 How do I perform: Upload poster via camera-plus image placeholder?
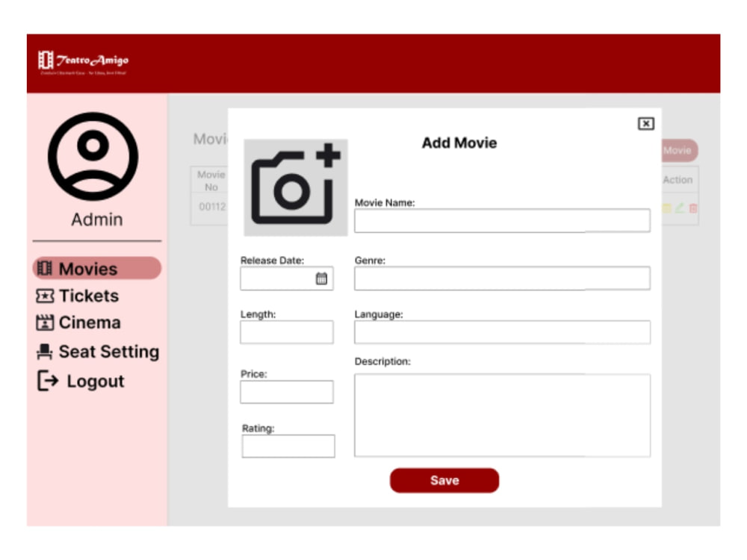pyautogui.click(x=296, y=187)
